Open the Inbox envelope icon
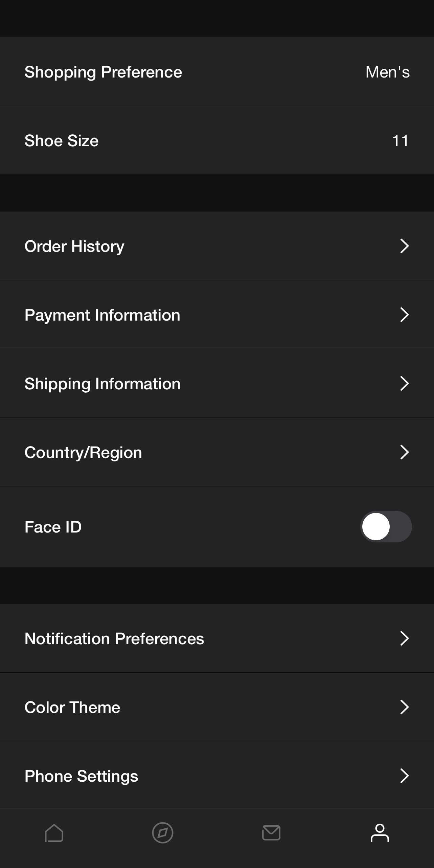This screenshot has height=868, width=434. point(271,833)
